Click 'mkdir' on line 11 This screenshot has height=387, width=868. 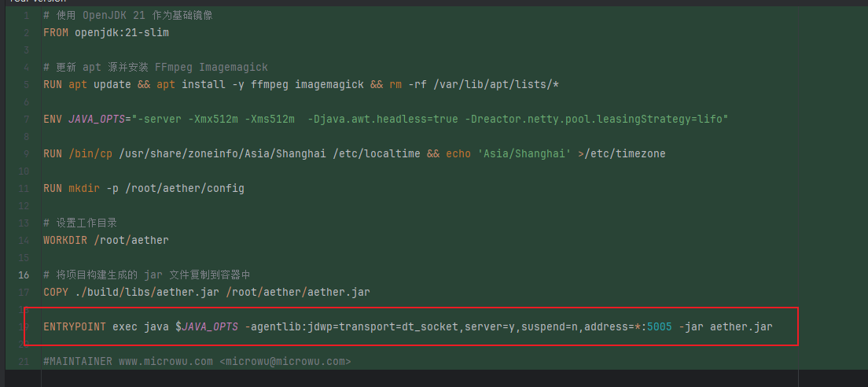coord(84,188)
